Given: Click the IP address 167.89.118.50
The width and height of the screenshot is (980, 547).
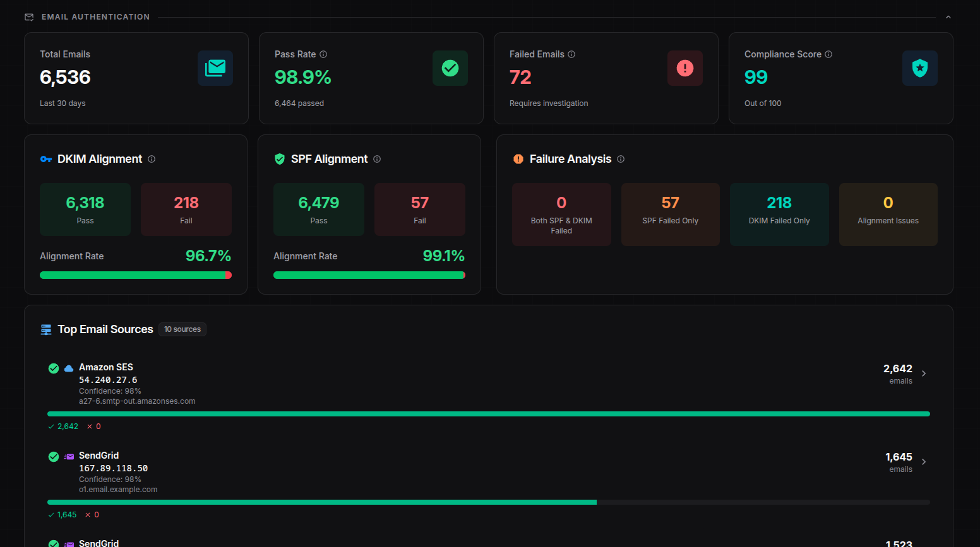Looking at the screenshot, I should click(x=113, y=468).
